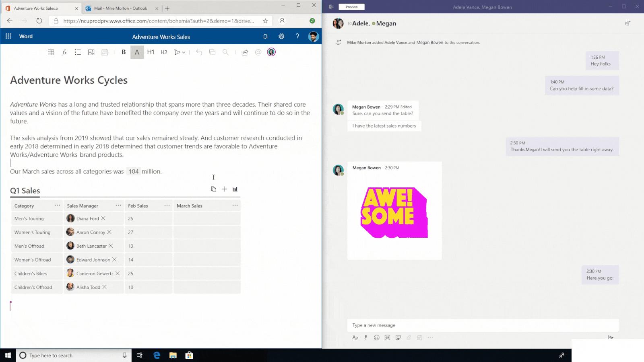Open Microsoft Edge from the taskbar
644x362 pixels.
(x=157, y=355)
